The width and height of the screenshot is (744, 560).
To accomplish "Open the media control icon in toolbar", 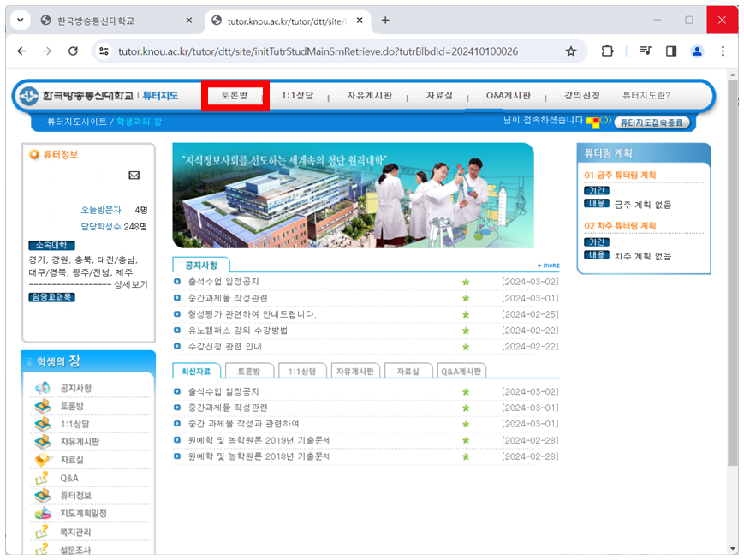I will (646, 51).
